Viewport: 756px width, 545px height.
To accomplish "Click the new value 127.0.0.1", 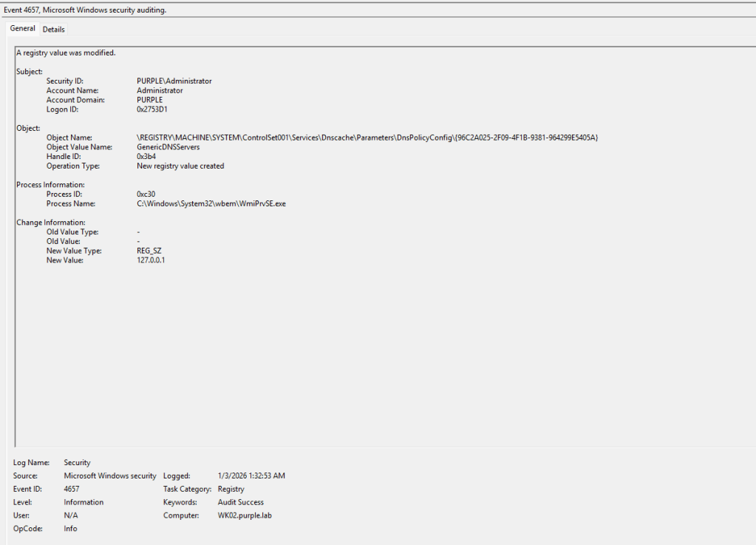I will (151, 260).
